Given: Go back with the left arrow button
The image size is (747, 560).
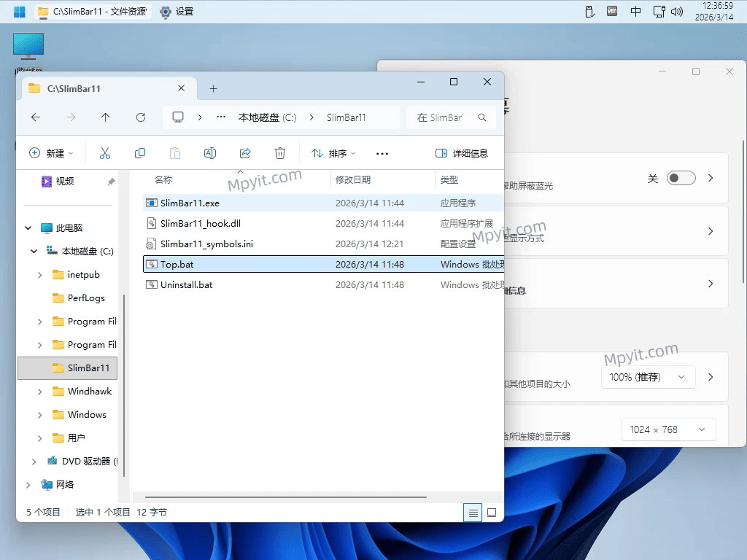Looking at the screenshot, I should click(x=36, y=117).
